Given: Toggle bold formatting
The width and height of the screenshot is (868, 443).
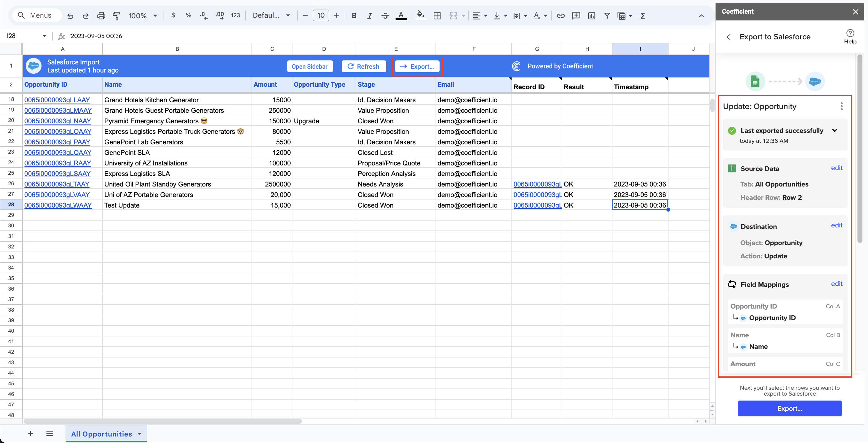Looking at the screenshot, I should pyautogui.click(x=354, y=15).
